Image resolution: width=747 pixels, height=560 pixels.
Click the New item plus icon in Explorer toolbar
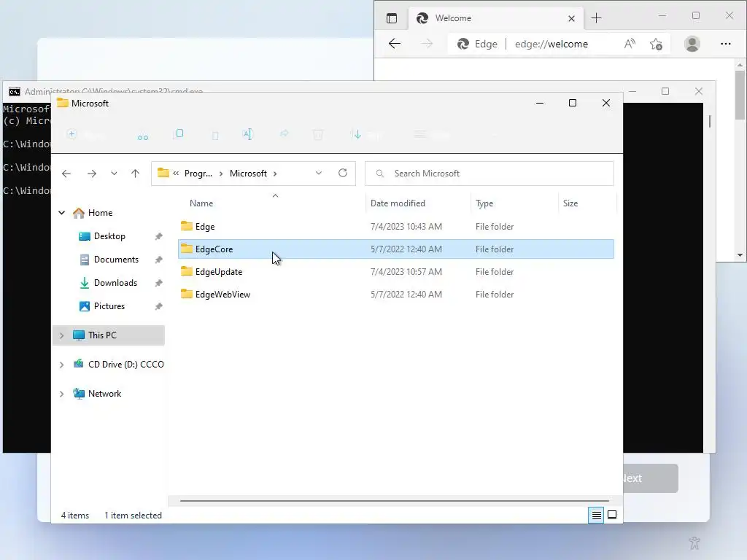coord(72,134)
